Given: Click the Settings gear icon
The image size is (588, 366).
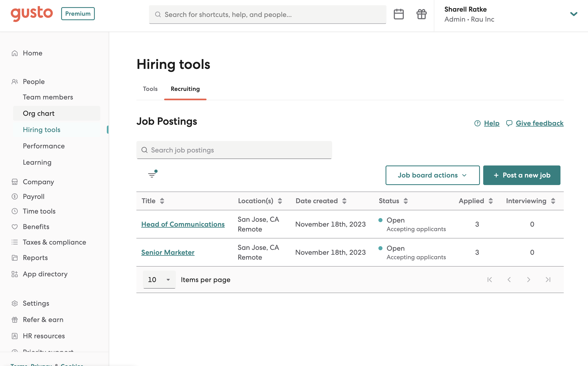Looking at the screenshot, I should click(x=15, y=303).
